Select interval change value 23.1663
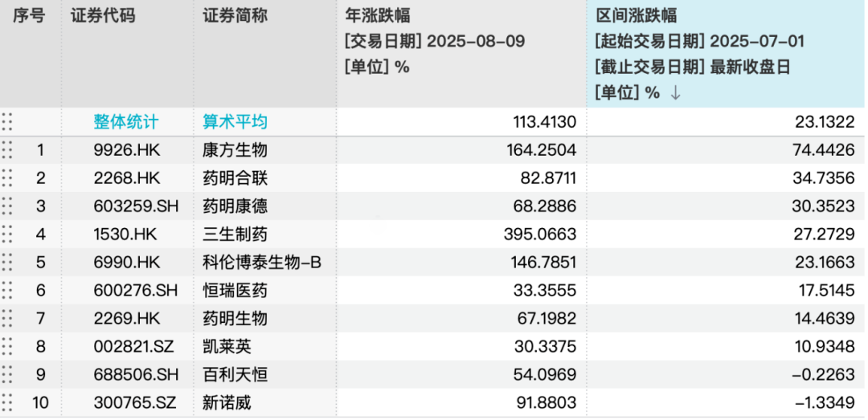 825,263
